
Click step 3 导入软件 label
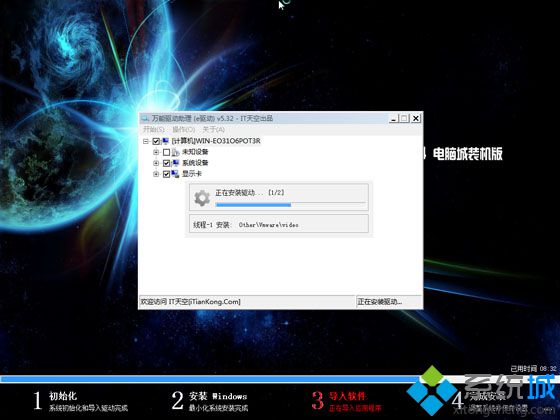click(x=347, y=396)
